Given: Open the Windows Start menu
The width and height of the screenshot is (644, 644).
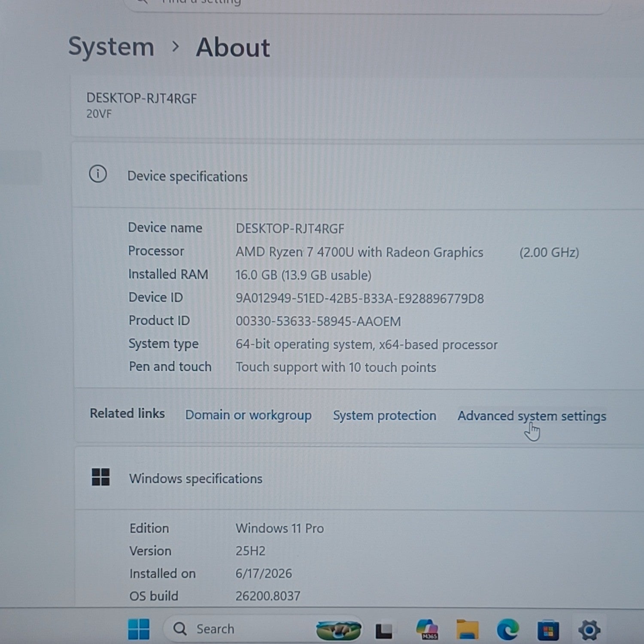Looking at the screenshot, I should (x=139, y=629).
